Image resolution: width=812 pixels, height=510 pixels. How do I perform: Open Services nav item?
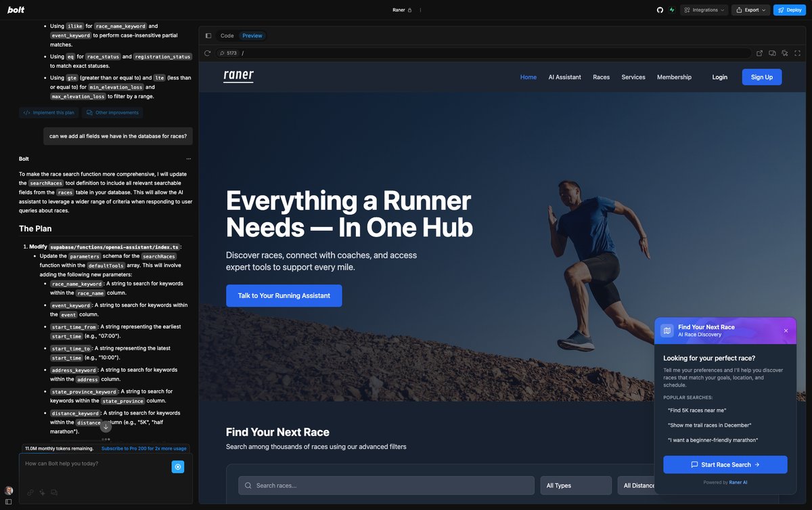(x=633, y=77)
